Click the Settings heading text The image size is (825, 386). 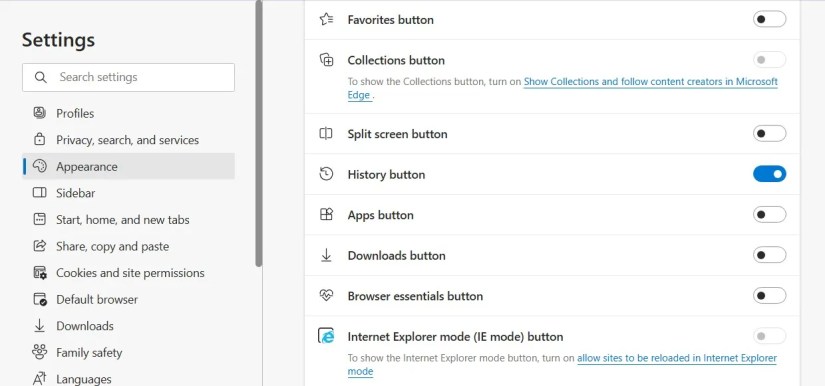tap(58, 40)
